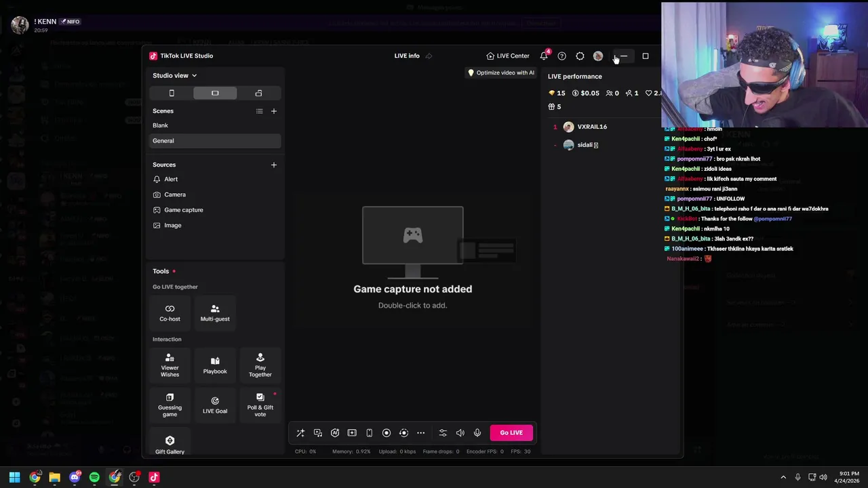The height and width of the screenshot is (488, 868).
Task: Open Spotify from taskbar
Action: coord(94,477)
